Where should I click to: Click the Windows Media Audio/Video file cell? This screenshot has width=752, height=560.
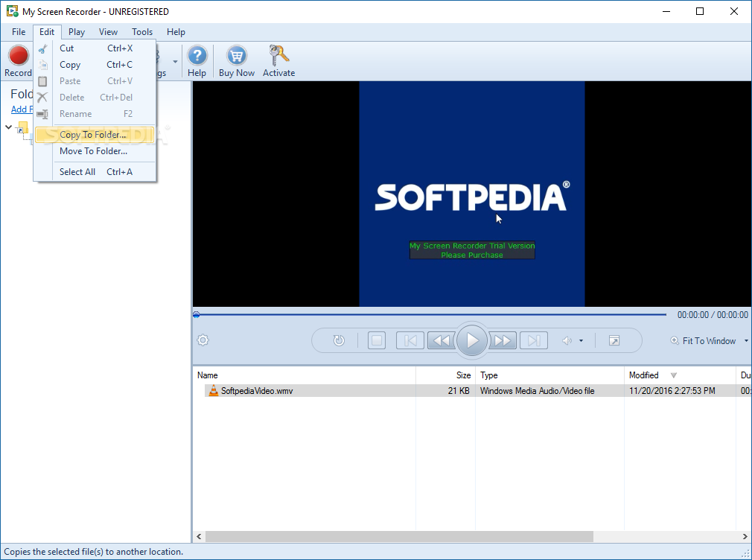pos(537,391)
